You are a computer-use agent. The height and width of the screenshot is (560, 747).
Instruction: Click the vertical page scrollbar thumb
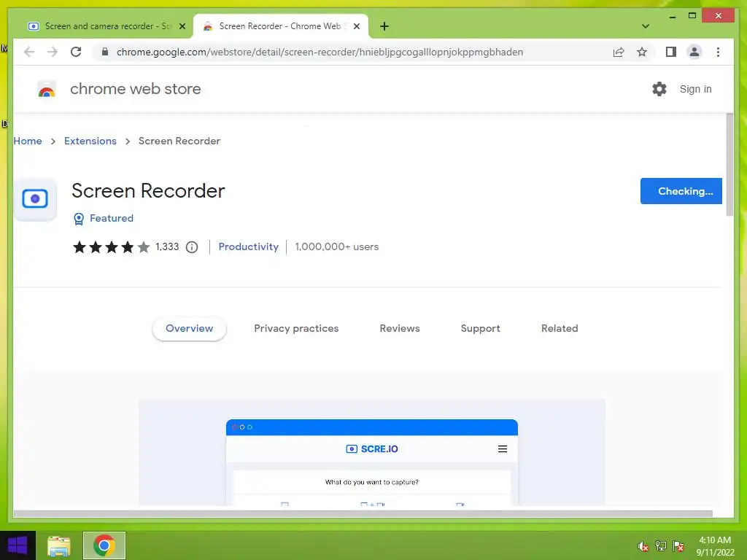(x=729, y=164)
